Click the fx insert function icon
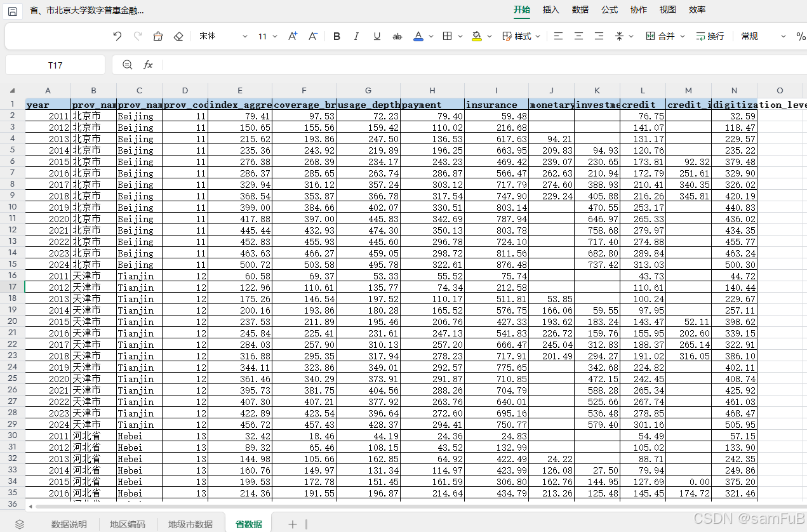This screenshot has width=807, height=532. coord(148,65)
